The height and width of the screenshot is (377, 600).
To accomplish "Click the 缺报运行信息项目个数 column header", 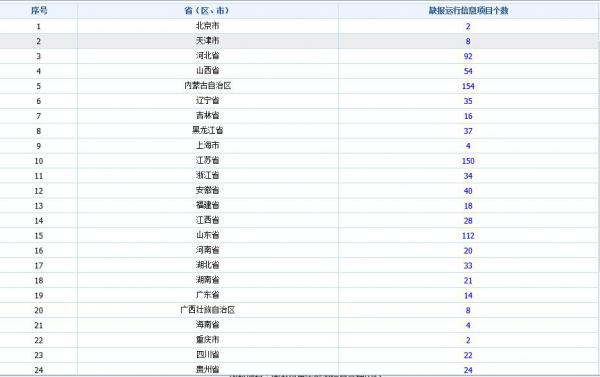I will [x=468, y=10].
